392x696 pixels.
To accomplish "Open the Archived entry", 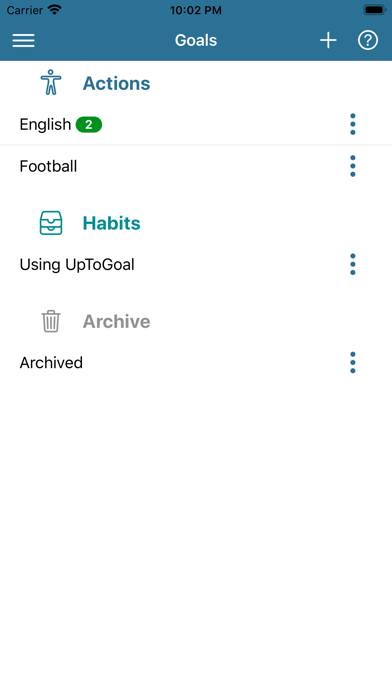I will pos(196,363).
